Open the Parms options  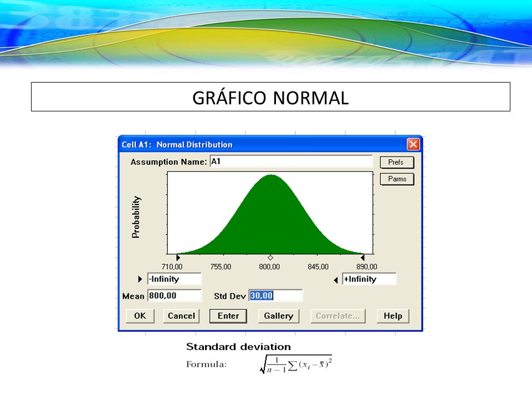click(x=397, y=179)
